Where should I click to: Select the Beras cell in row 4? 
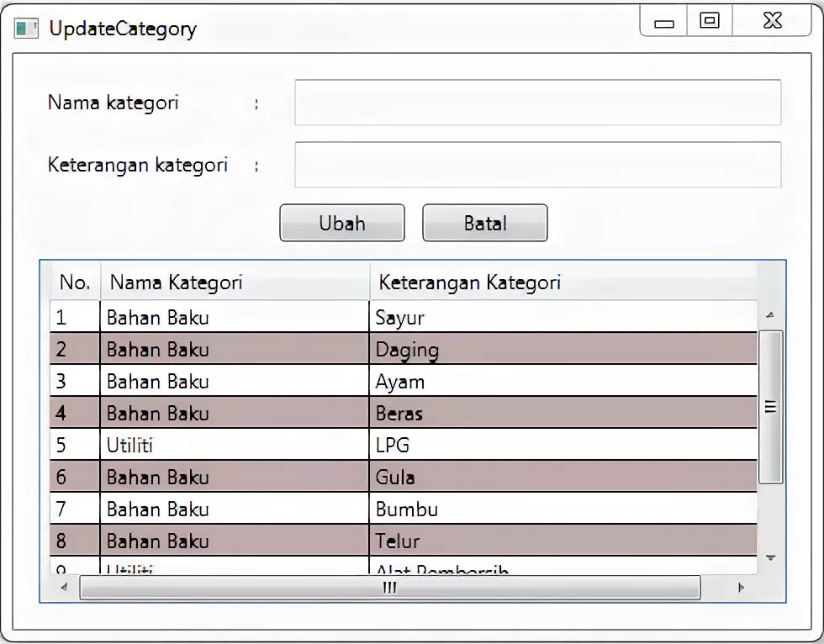563,413
